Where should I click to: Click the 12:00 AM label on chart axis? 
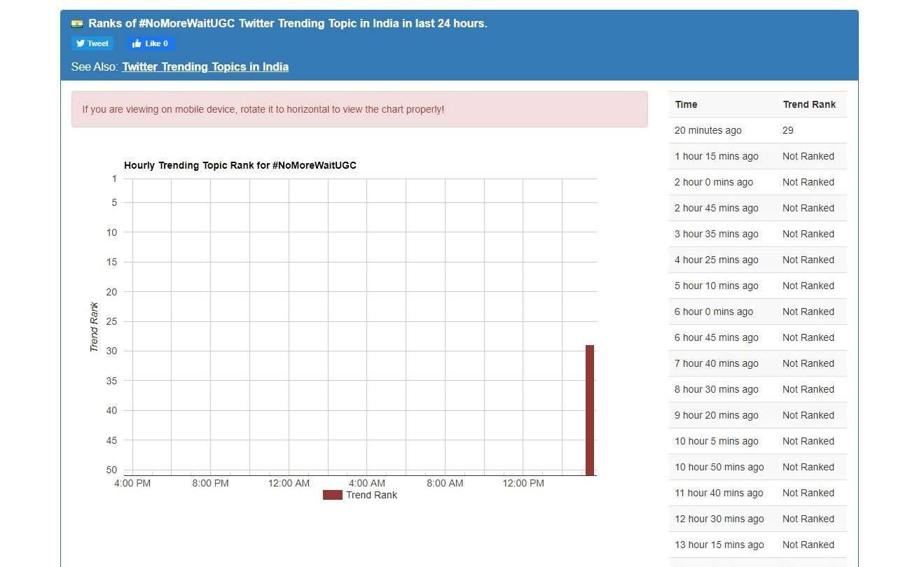pyautogui.click(x=289, y=483)
